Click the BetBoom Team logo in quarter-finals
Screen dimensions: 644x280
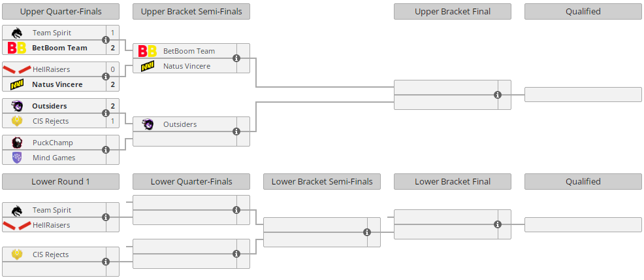17,48
